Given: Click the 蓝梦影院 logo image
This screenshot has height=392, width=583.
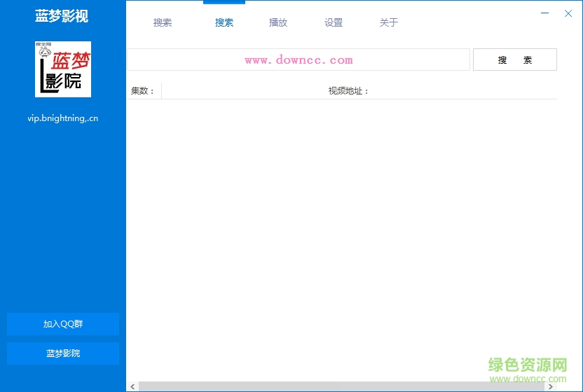Looking at the screenshot, I should [63, 69].
